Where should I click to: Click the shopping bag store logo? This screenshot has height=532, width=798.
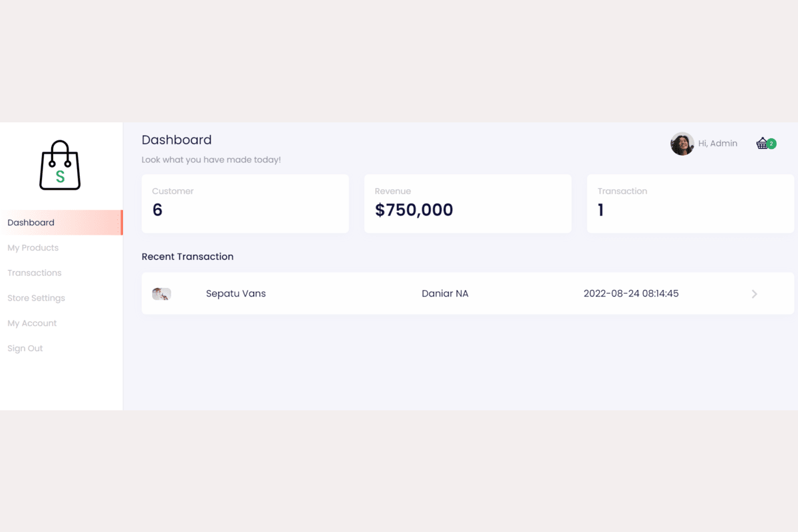[60, 166]
